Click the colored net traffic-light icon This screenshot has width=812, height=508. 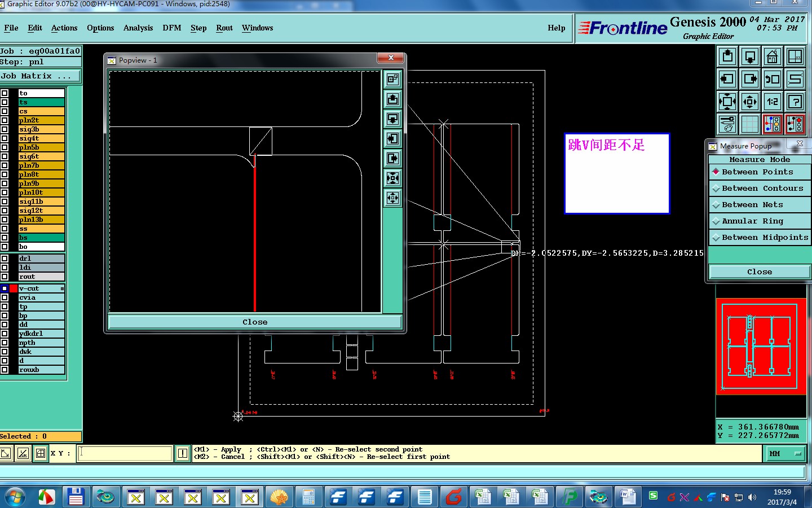point(773,124)
